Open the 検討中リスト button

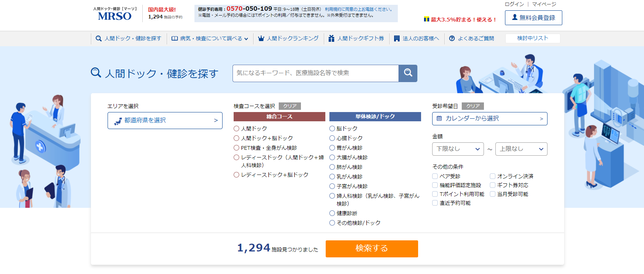coord(533,38)
